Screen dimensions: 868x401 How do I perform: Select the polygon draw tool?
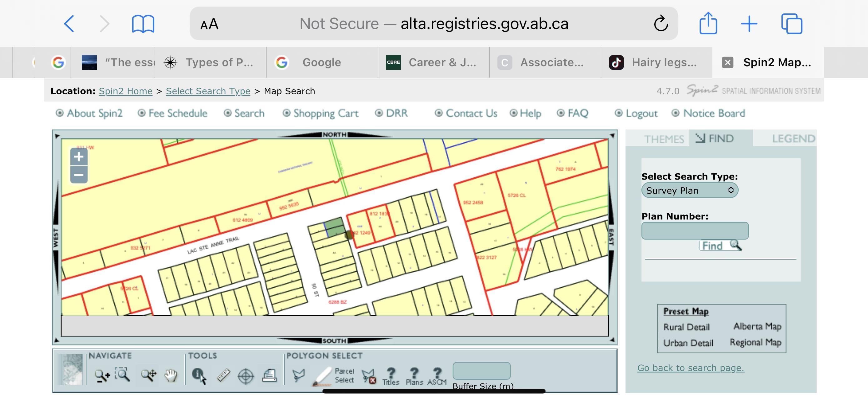tap(298, 375)
